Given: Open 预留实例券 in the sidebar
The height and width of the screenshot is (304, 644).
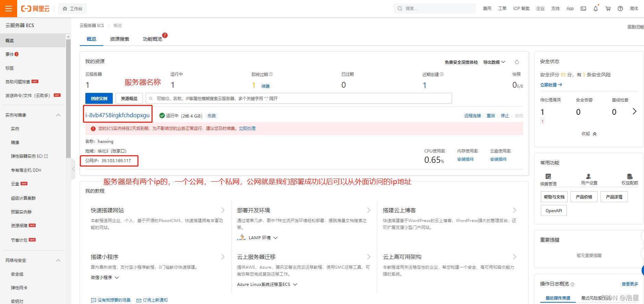Looking at the screenshot, I should [x=21, y=212].
